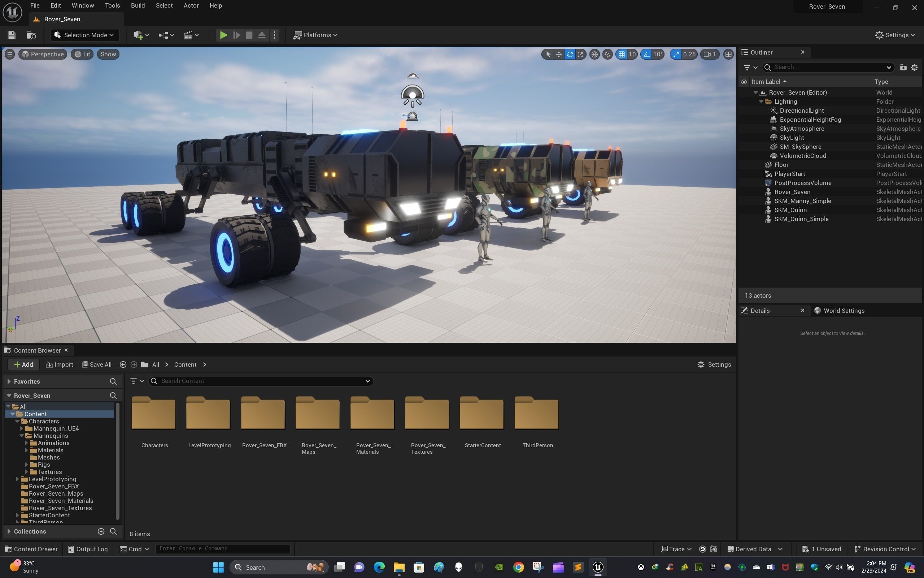Click the Save current level icon
The height and width of the screenshot is (578, 924).
[12, 35]
